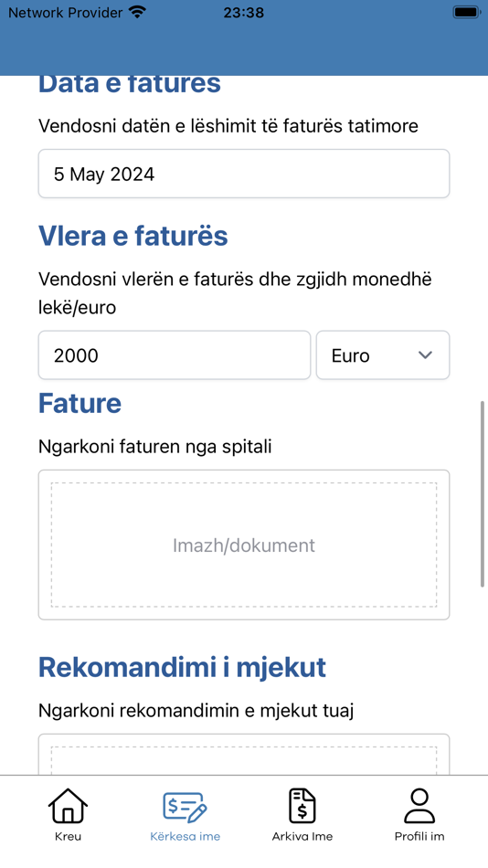Open Arkiva Ime document icon
Viewport: 488px width, 868px height.
(x=302, y=806)
